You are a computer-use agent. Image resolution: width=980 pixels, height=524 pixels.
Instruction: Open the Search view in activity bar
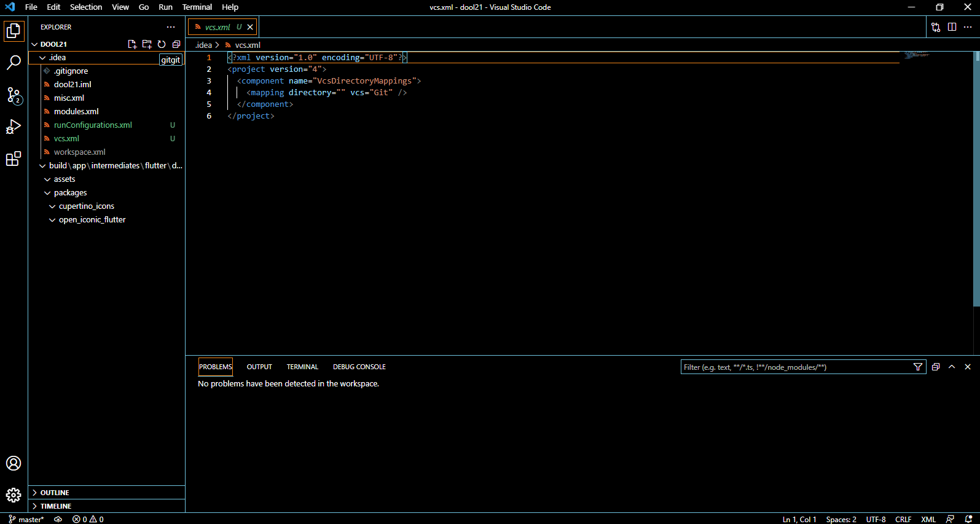14,63
